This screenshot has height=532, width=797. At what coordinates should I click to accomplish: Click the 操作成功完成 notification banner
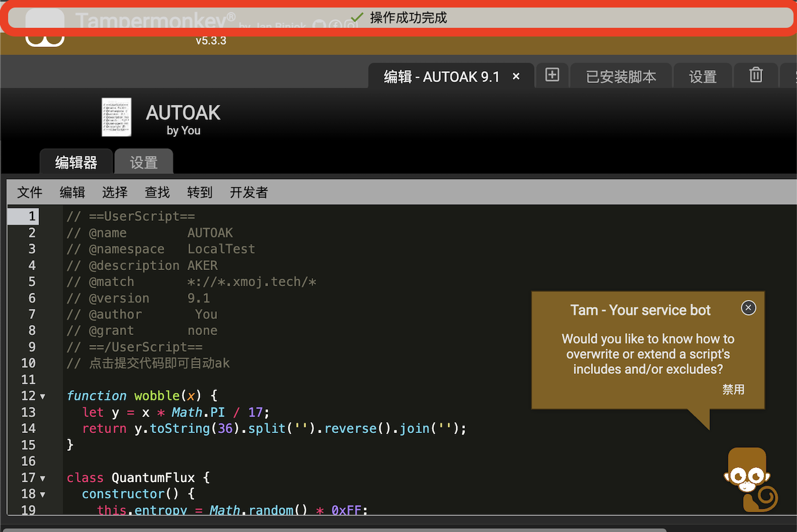400,18
